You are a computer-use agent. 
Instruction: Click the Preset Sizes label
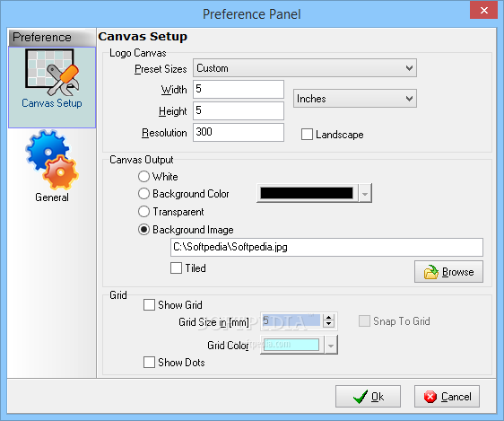[x=161, y=69]
